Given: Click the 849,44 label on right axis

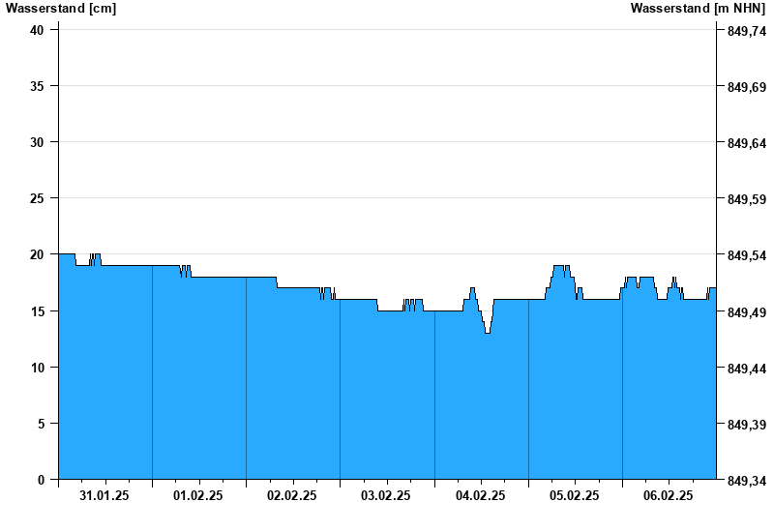Looking at the screenshot, I should point(747,369).
